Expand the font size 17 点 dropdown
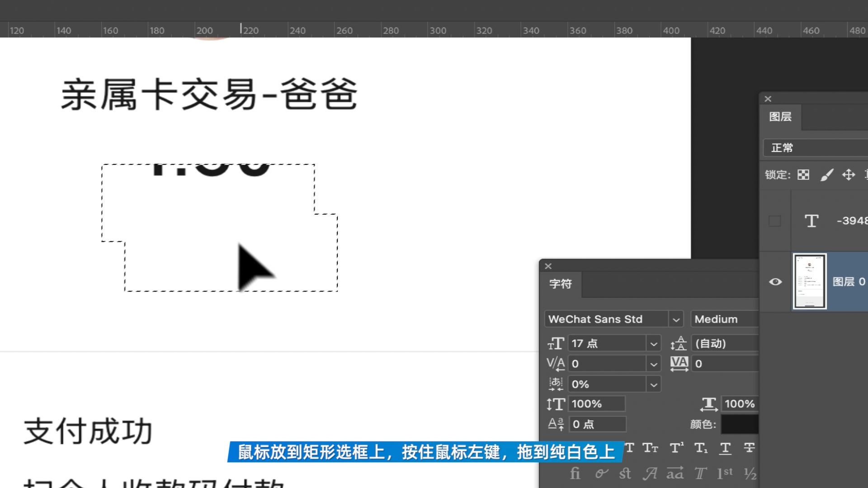Image resolution: width=868 pixels, height=488 pixels. pyautogui.click(x=654, y=344)
